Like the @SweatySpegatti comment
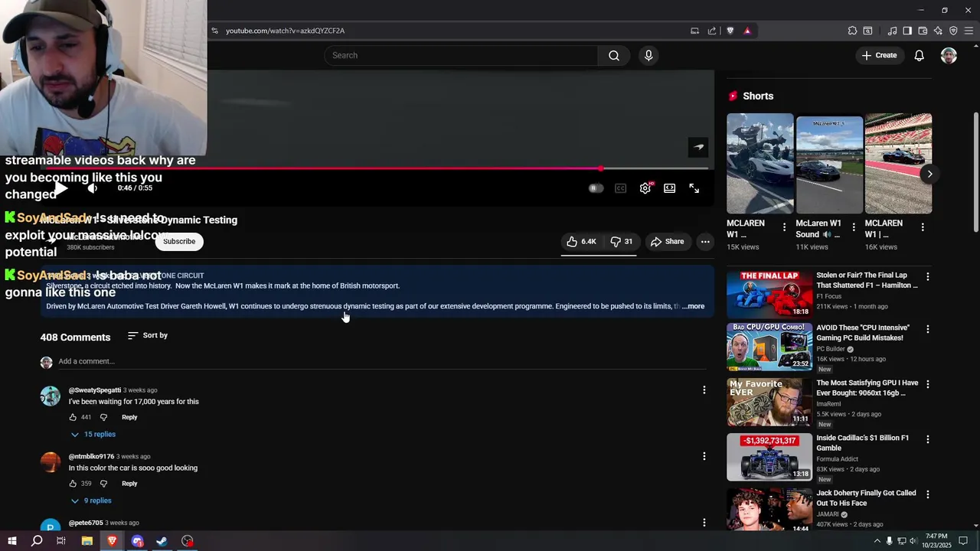The width and height of the screenshot is (980, 551). (73, 417)
